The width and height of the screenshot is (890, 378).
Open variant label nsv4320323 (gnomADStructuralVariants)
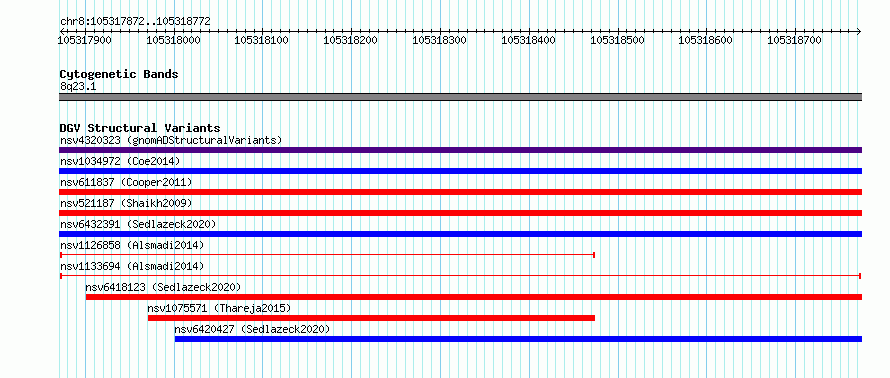click(171, 140)
